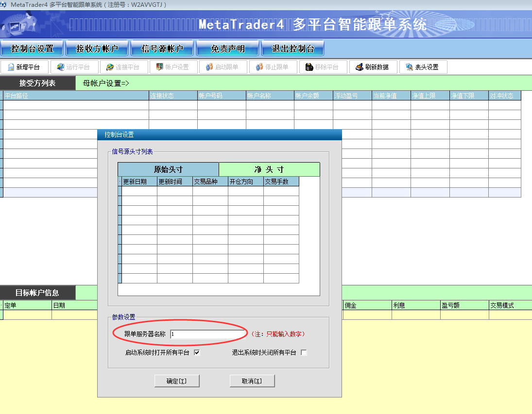This screenshot has height=414, width=532.
Task: Click the 更新时间 column header in dialog
Action: point(175,182)
